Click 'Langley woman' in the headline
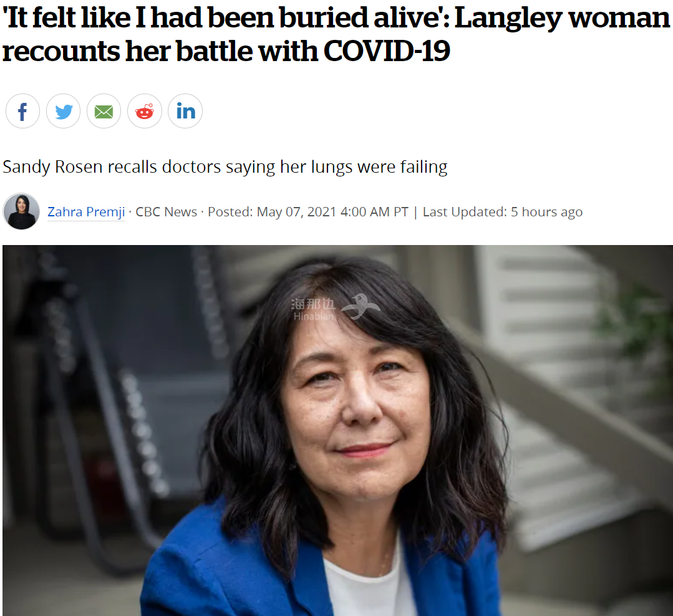Image resolution: width=673 pixels, height=616 pixels. [562, 18]
